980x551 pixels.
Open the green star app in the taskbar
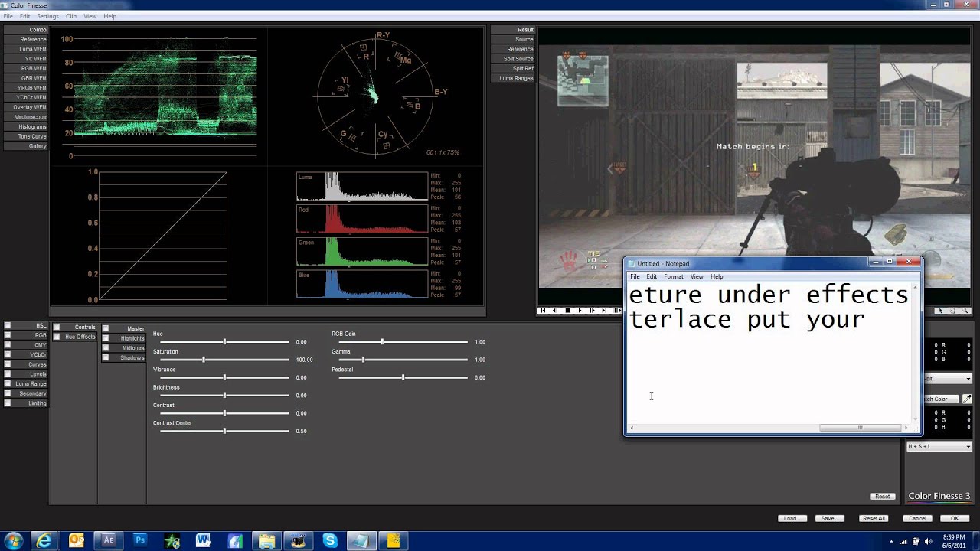(172, 540)
